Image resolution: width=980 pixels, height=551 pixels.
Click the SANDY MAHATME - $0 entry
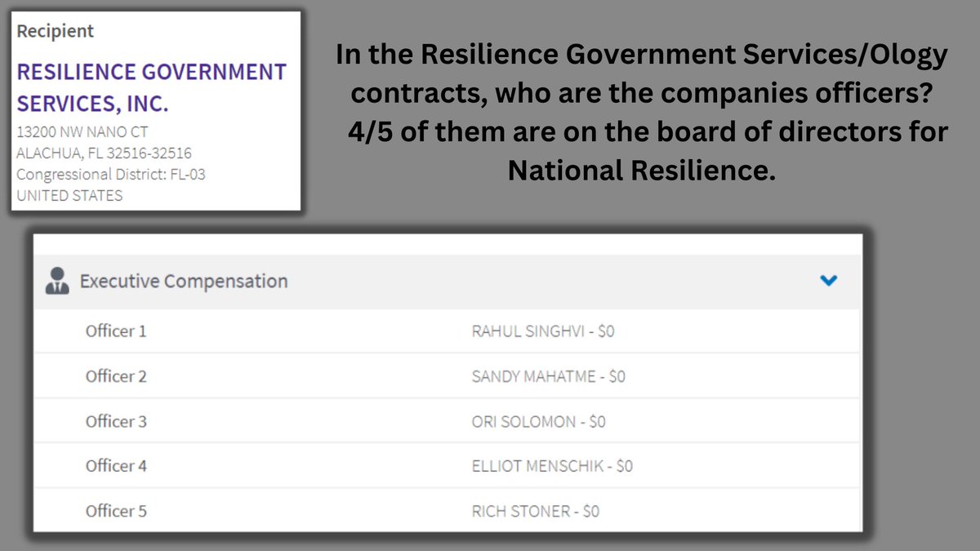click(x=548, y=376)
